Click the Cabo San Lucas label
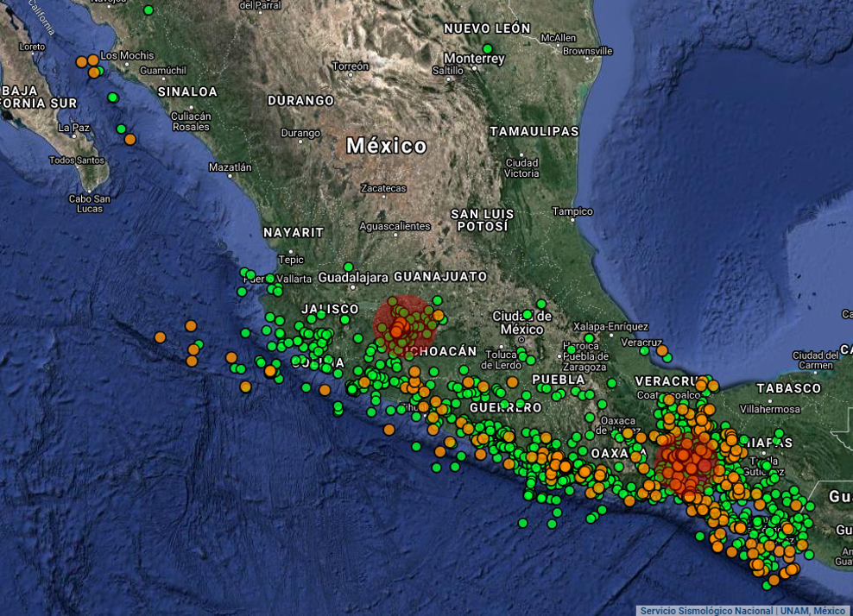The width and height of the screenshot is (853, 616). coord(90,204)
